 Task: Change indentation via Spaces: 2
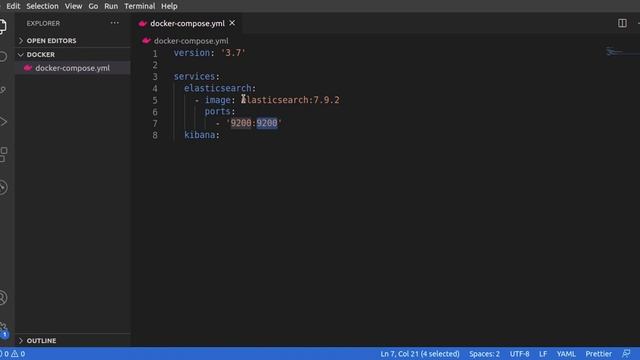(x=484, y=354)
